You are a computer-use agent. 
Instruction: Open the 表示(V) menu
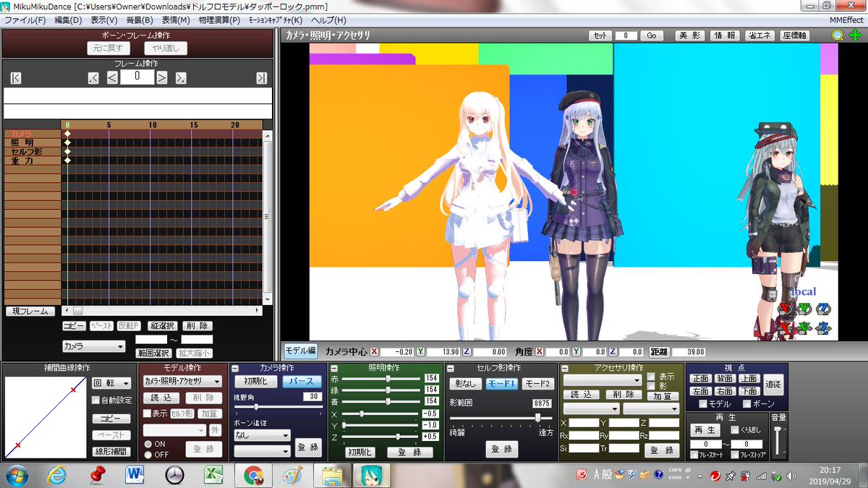tap(104, 20)
